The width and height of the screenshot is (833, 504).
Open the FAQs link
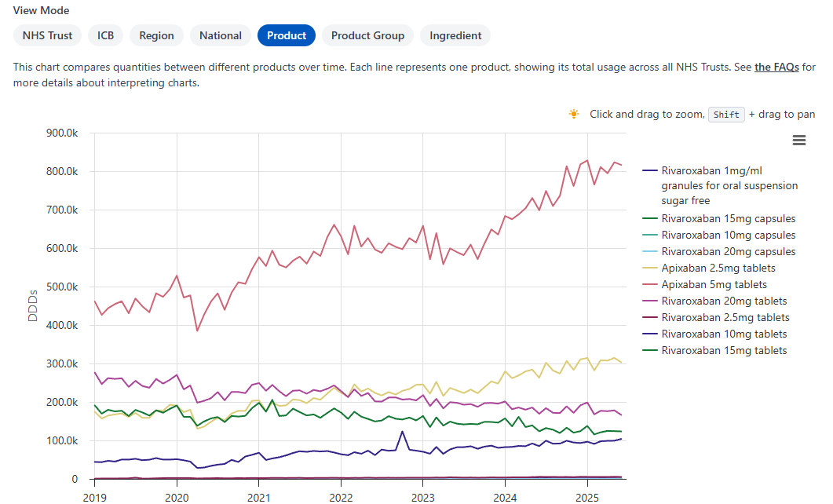[776, 67]
